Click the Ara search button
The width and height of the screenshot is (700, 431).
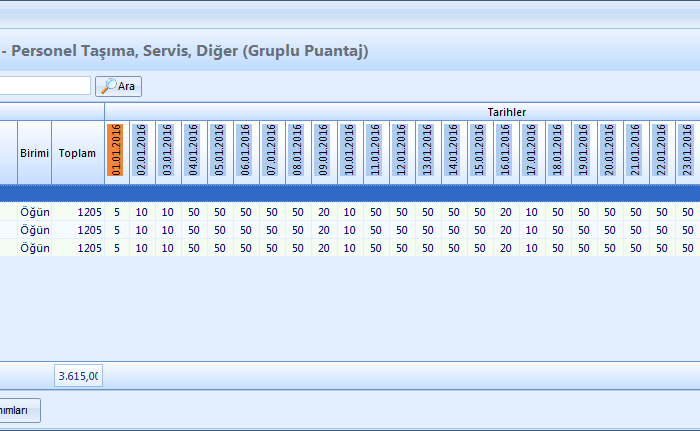click(118, 87)
